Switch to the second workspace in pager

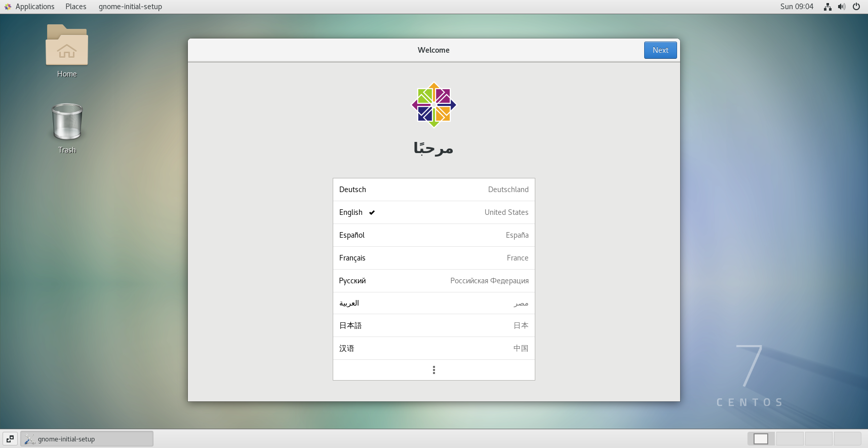point(790,439)
